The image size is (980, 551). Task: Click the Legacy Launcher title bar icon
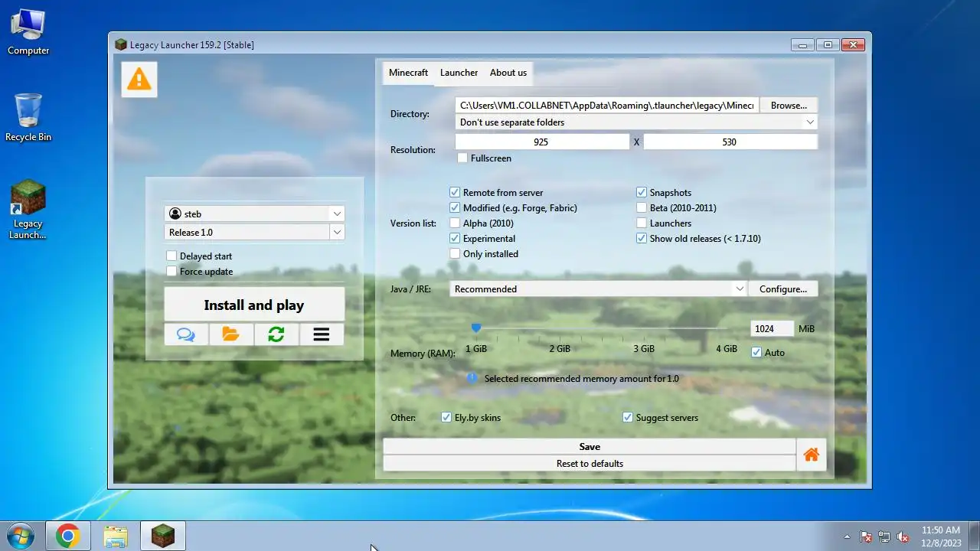point(120,44)
